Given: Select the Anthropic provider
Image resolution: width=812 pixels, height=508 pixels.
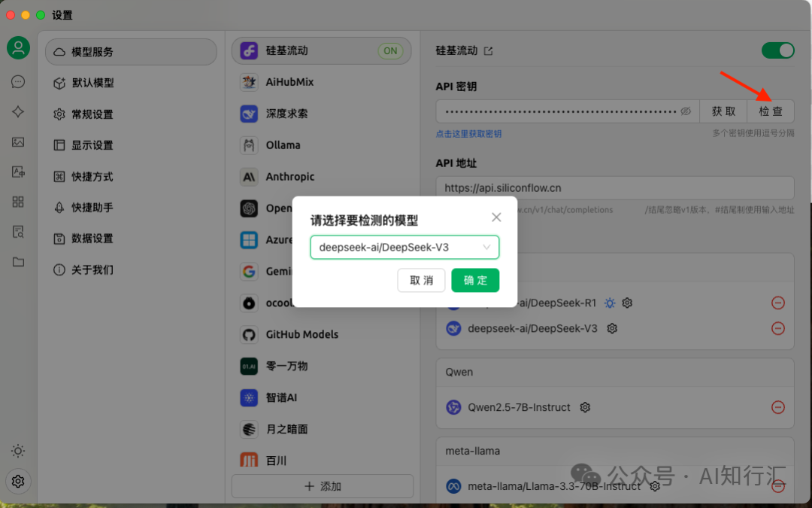Looking at the screenshot, I should [x=322, y=177].
